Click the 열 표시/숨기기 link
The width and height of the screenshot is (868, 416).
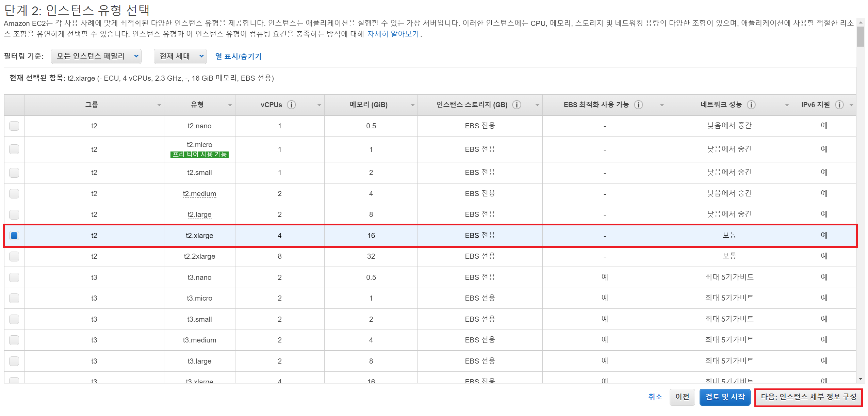[x=238, y=57]
